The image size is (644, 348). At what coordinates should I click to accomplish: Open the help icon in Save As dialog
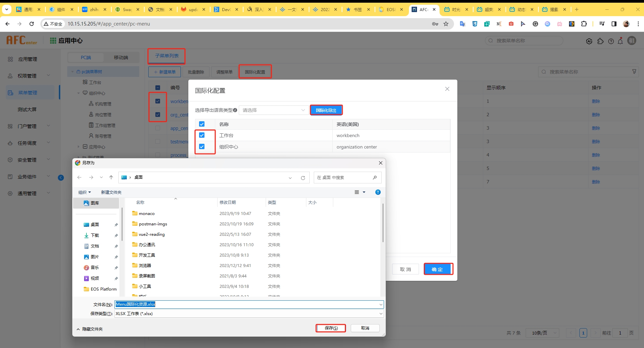[x=378, y=192]
